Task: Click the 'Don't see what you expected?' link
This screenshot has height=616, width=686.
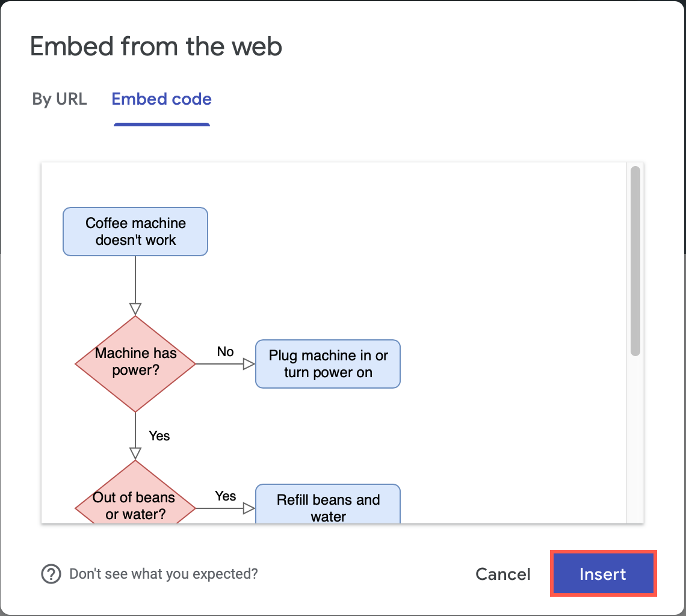Action: [164, 573]
